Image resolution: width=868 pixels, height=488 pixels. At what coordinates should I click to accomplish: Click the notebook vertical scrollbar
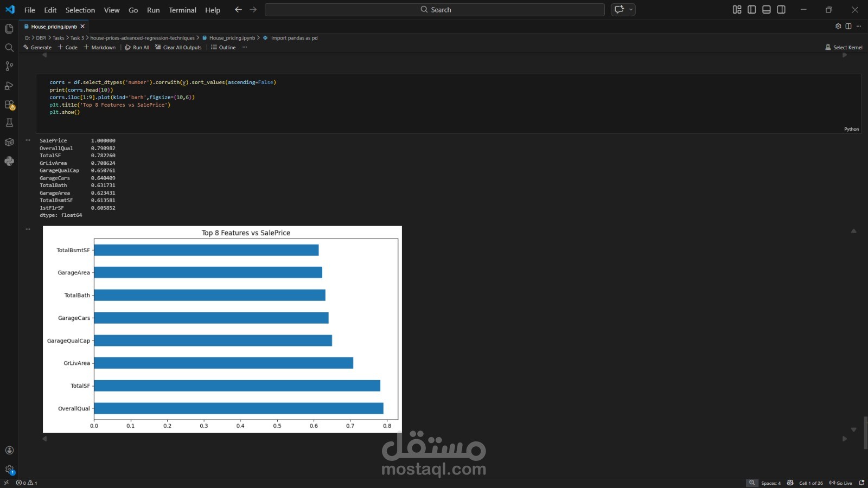click(x=865, y=432)
